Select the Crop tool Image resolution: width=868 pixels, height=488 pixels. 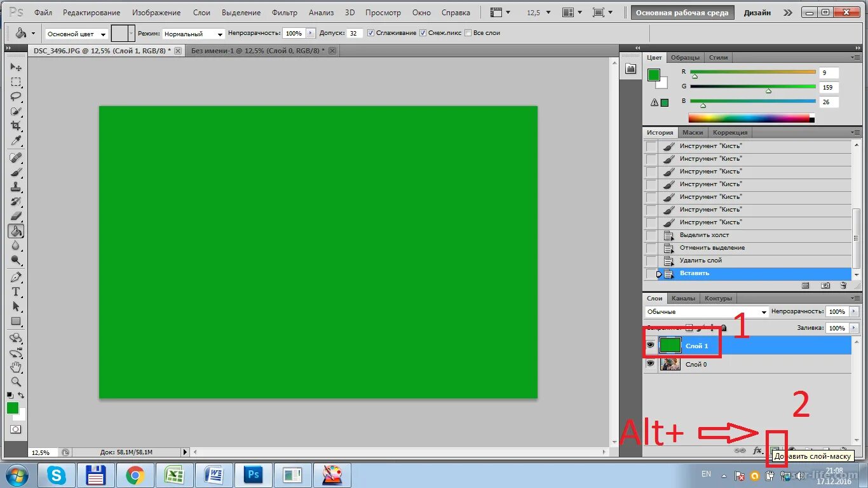[16, 126]
